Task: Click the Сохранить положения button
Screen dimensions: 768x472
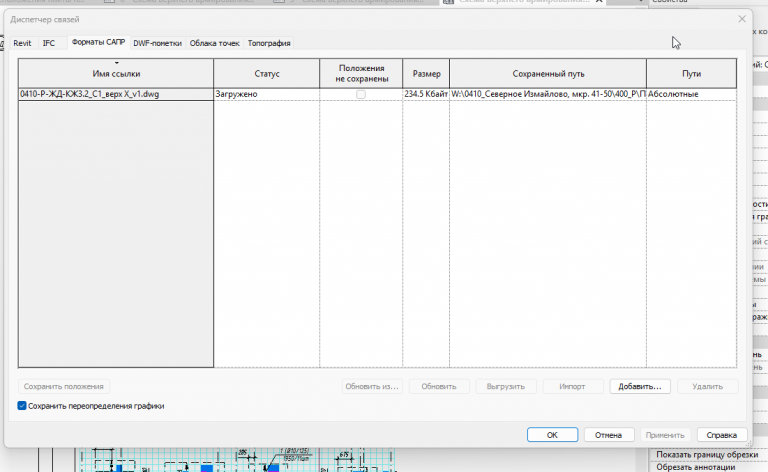Action: pos(64,386)
